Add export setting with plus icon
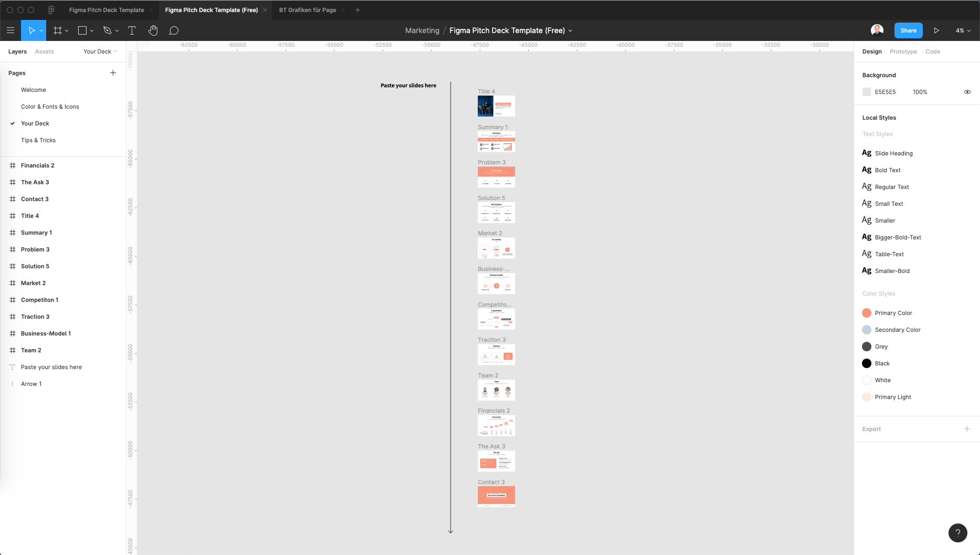This screenshot has height=555, width=980. coord(967,429)
